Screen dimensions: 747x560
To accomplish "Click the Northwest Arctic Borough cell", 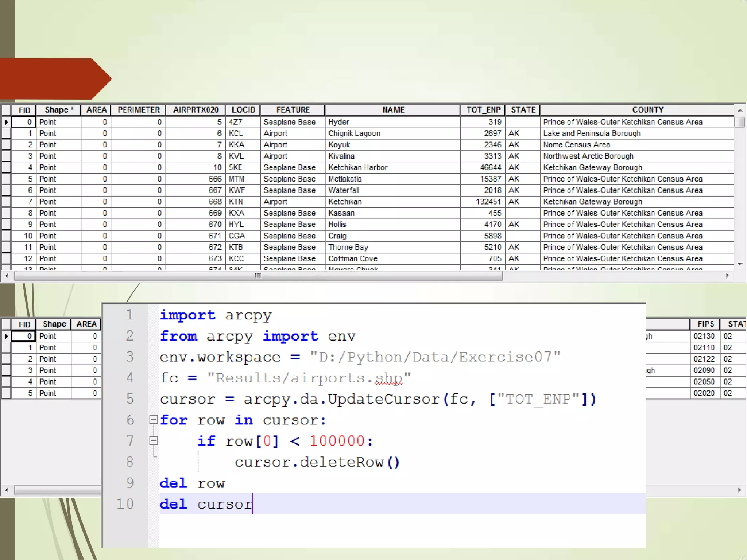I will (x=637, y=156).
